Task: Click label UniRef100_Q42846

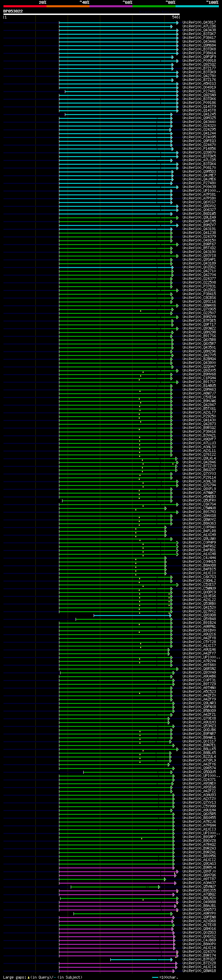Action: [x=199, y=462]
